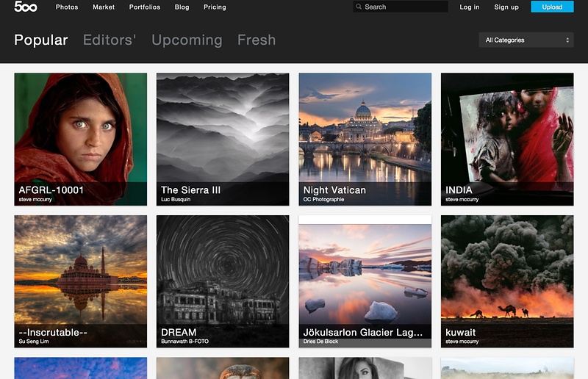Viewport: 588px width, 379px height.
Task: Click author name Su Seng Lim
Action: [x=34, y=342]
